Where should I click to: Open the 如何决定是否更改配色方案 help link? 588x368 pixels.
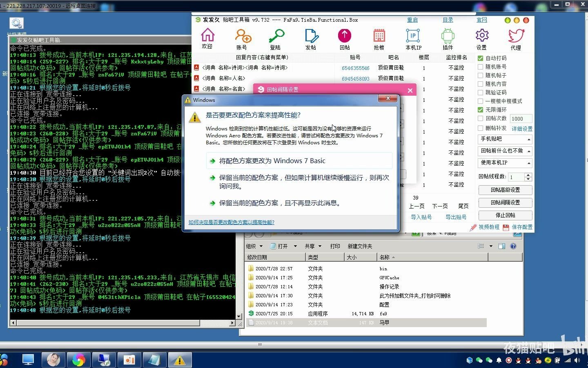click(x=232, y=222)
